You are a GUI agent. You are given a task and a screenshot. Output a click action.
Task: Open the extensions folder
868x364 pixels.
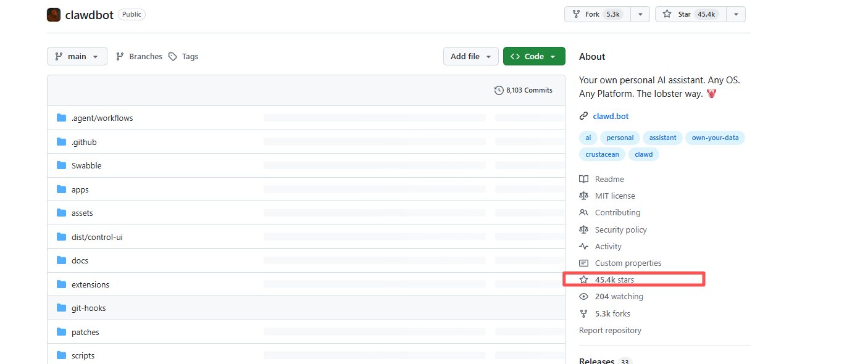coord(90,284)
